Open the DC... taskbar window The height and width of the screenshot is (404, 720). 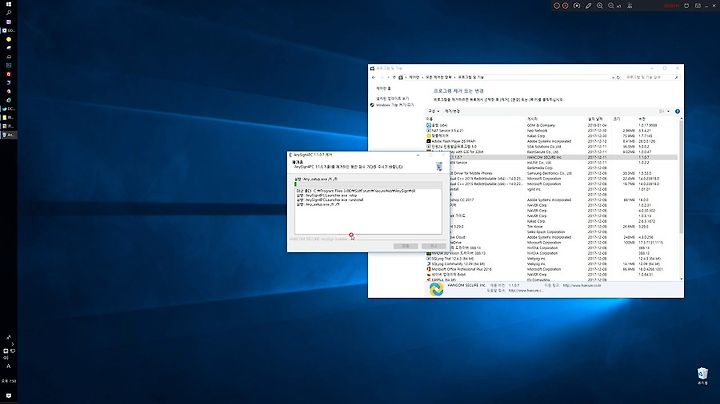pos(8,109)
